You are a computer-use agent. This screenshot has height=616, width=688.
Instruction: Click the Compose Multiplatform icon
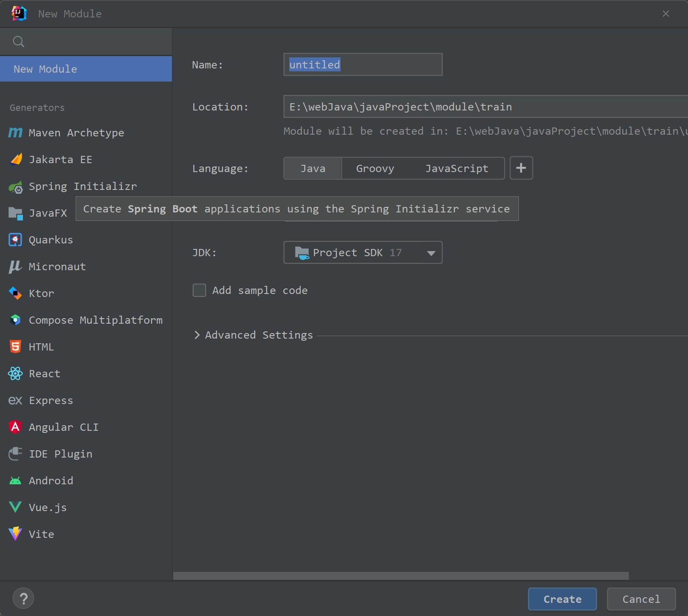tap(15, 320)
